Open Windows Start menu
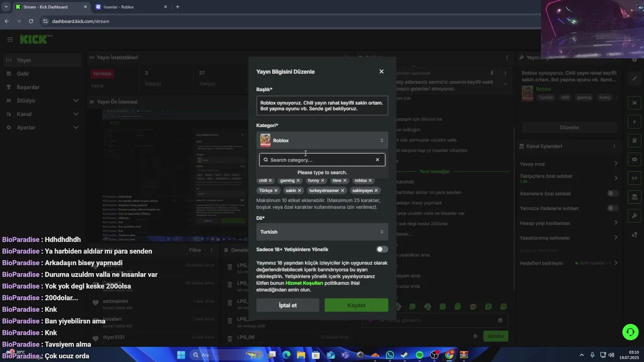Viewport: 644px width, 362px height. click(x=181, y=355)
